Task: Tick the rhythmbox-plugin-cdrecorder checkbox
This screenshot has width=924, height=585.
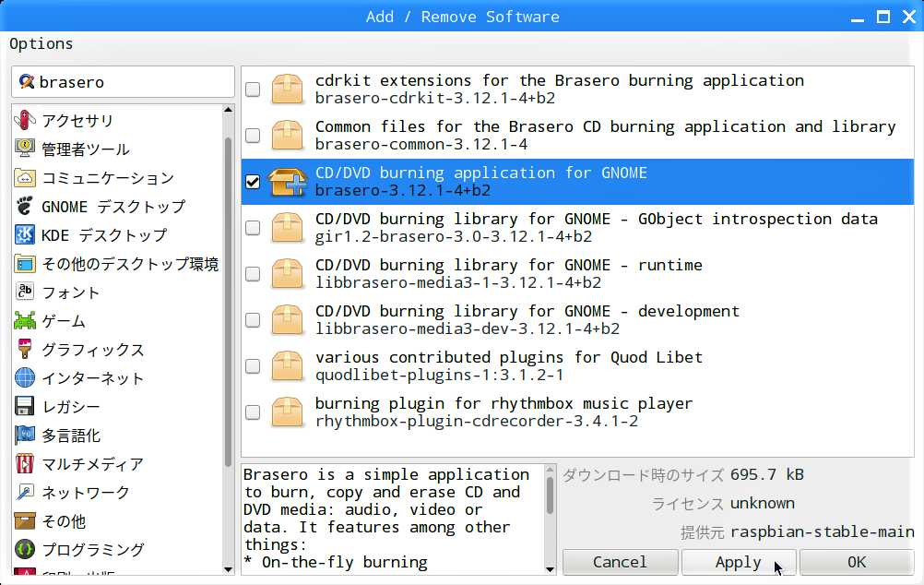Action: click(x=253, y=412)
